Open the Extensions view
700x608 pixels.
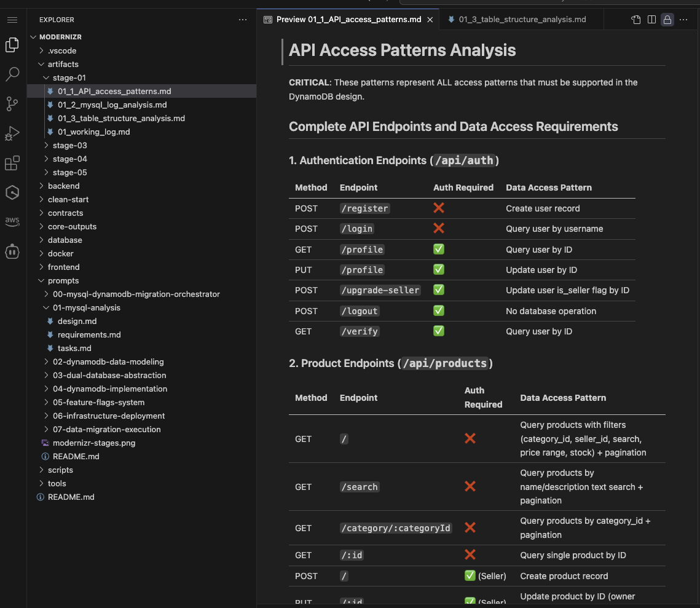tap(12, 163)
